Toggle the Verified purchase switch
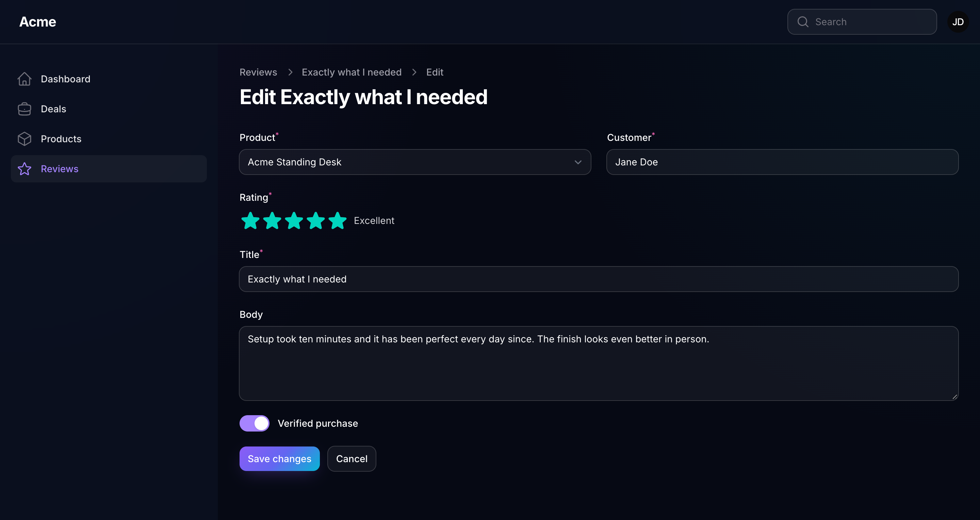This screenshot has height=520, width=980. coord(255,423)
